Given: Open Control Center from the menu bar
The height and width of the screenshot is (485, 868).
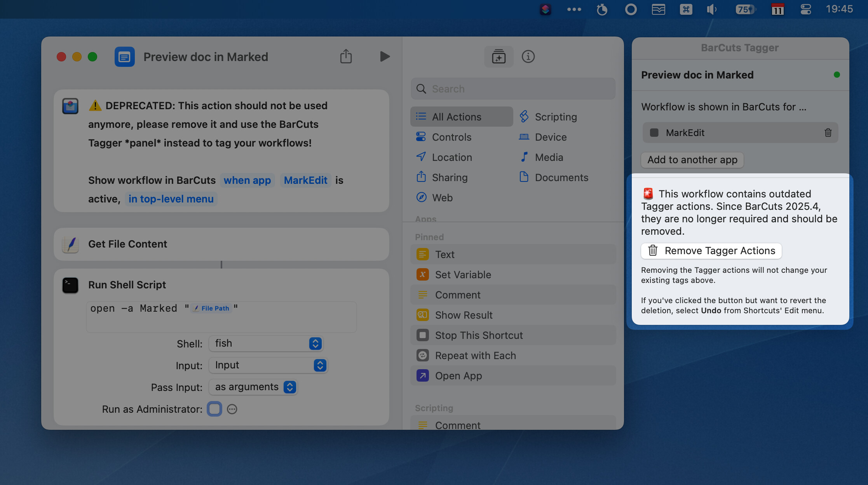Looking at the screenshot, I should coord(806,9).
